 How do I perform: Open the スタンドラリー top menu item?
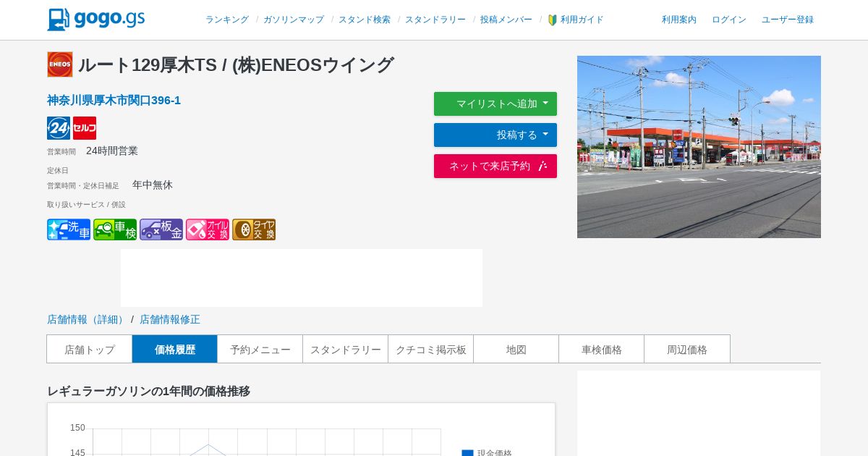click(435, 20)
